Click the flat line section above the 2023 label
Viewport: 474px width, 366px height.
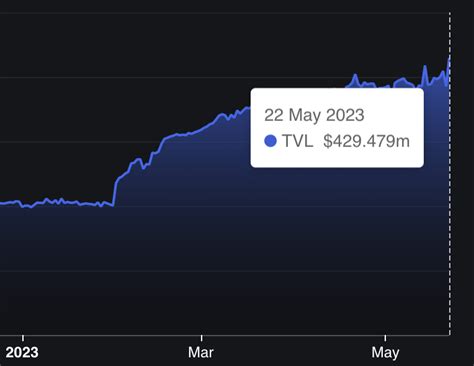point(23,206)
